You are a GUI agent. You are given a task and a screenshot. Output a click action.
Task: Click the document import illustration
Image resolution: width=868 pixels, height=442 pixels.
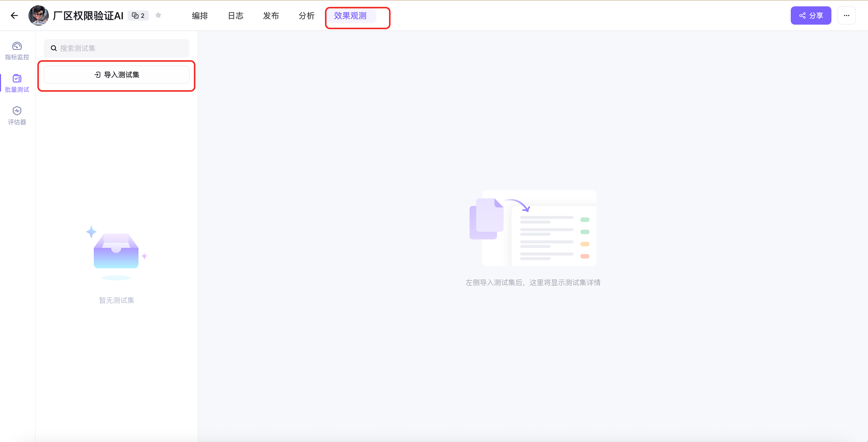pyautogui.click(x=533, y=228)
